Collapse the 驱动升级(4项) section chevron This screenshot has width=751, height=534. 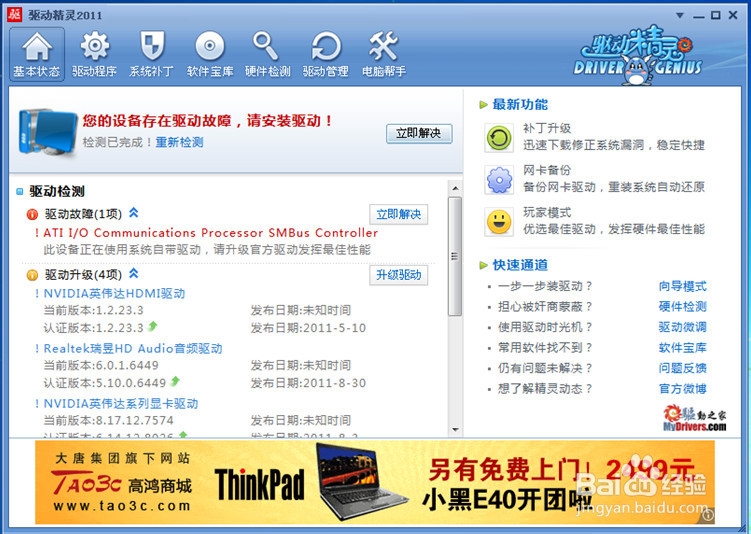point(134,273)
